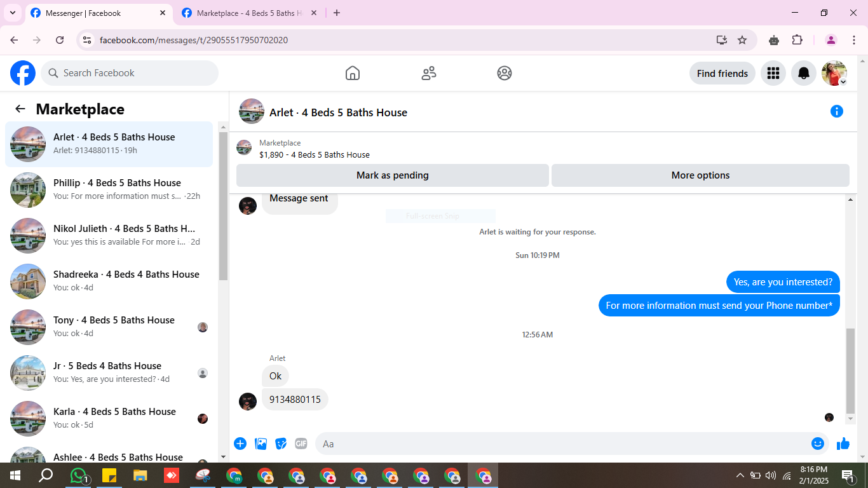The height and width of the screenshot is (488, 868).
Task: Open the Jr 5 Beds 4 Baths conversation
Action: point(109,373)
